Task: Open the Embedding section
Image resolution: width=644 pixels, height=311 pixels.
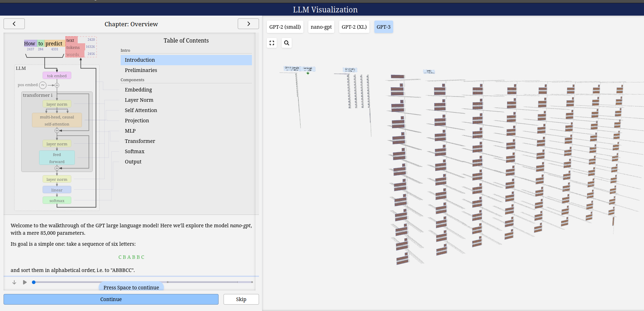Action: (x=186, y=90)
